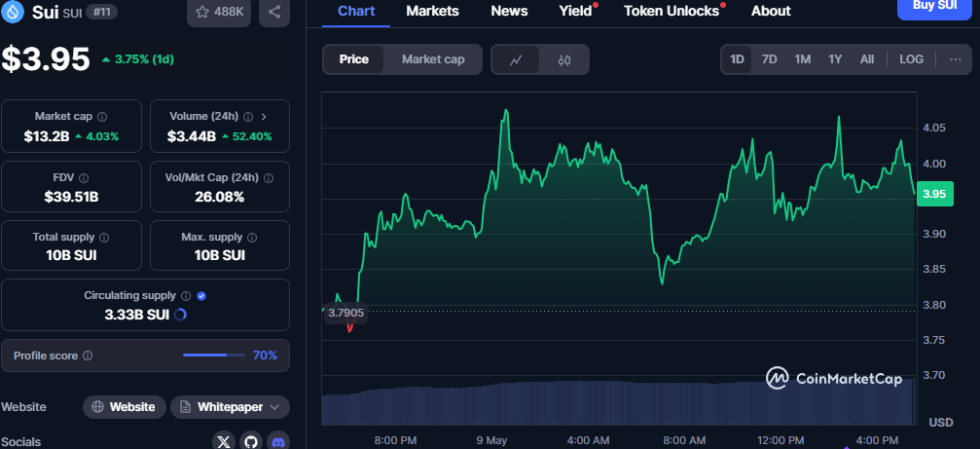
Task: Select the Market cap chart toggle
Action: (433, 59)
